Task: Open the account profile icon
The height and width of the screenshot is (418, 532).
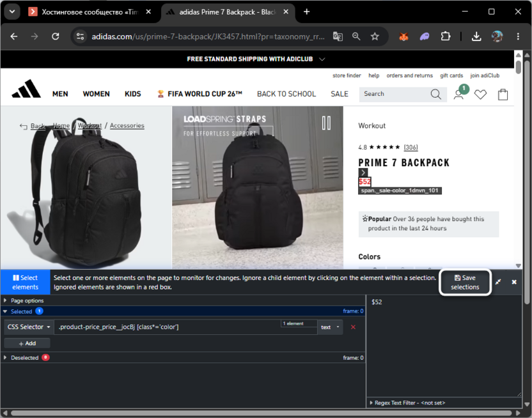Action: click(x=458, y=94)
